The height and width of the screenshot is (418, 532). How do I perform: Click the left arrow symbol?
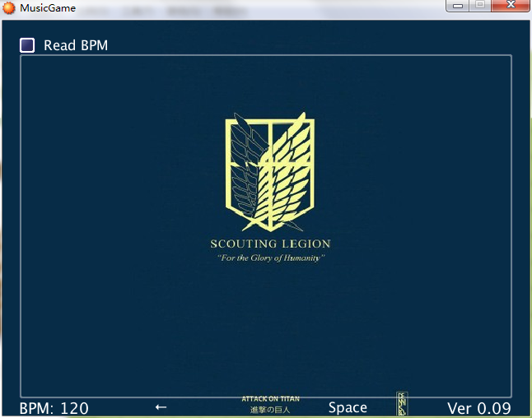(x=161, y=406)
